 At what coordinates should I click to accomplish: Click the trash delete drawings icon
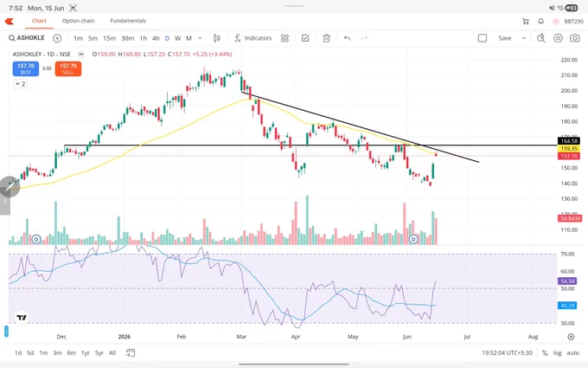coord(326,38)
